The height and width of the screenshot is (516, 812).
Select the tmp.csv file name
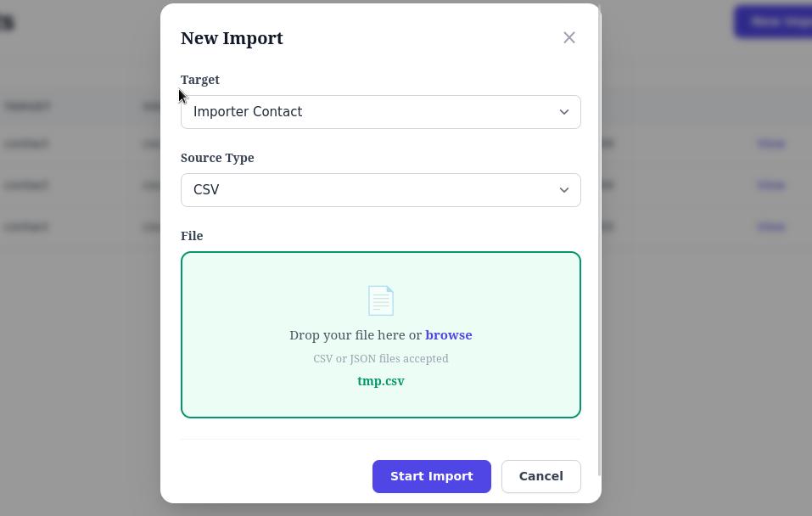tap(380, 381)
